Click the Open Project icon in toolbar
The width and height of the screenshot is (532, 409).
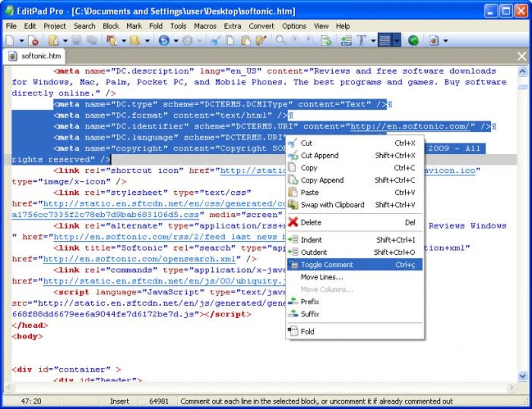tap(112, 41)
